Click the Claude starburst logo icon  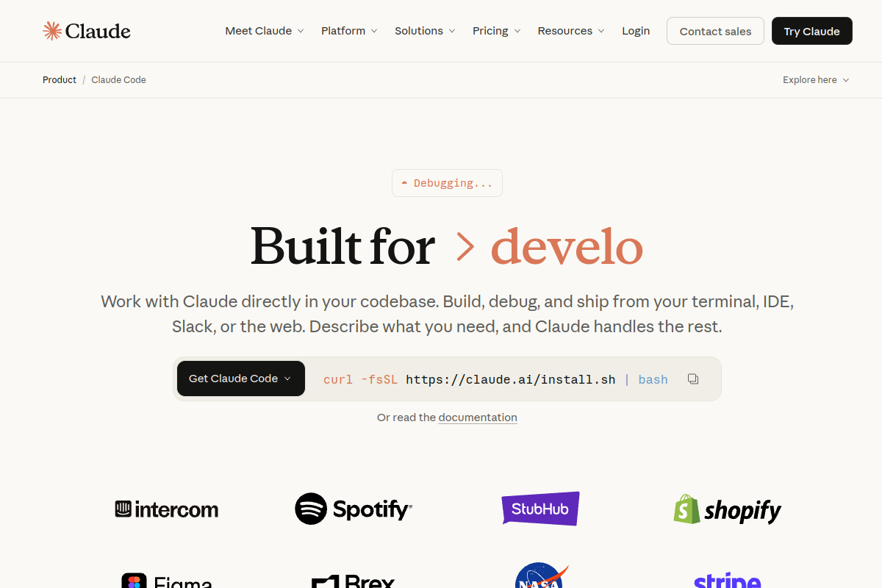[x=52, y=31]
